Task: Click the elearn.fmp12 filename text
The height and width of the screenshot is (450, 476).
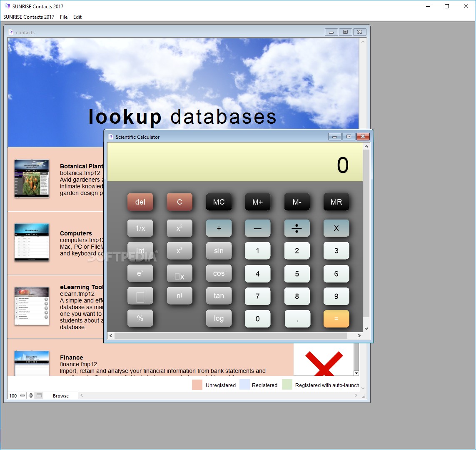Action: [77, 294]
